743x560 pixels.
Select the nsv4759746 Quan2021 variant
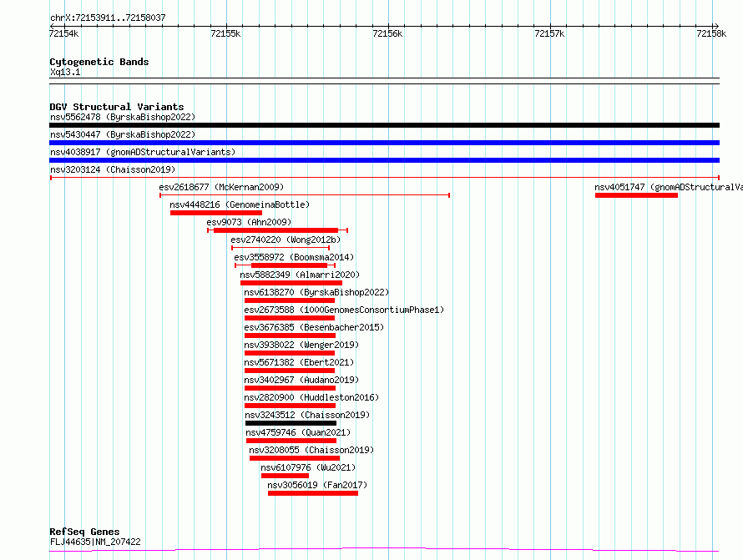(291, 441)
